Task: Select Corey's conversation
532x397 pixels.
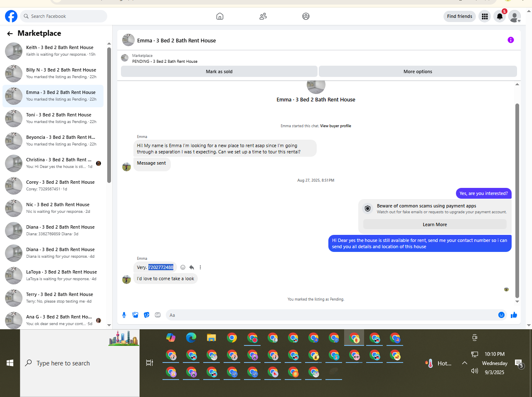Action: click(x=53, y=185)
